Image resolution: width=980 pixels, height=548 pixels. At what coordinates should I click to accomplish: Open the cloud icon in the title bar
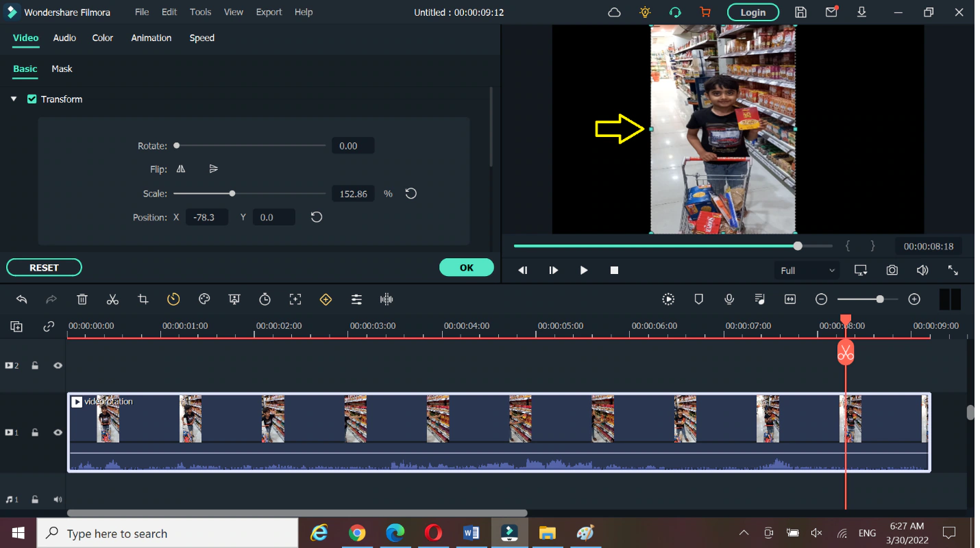[615, 12]
